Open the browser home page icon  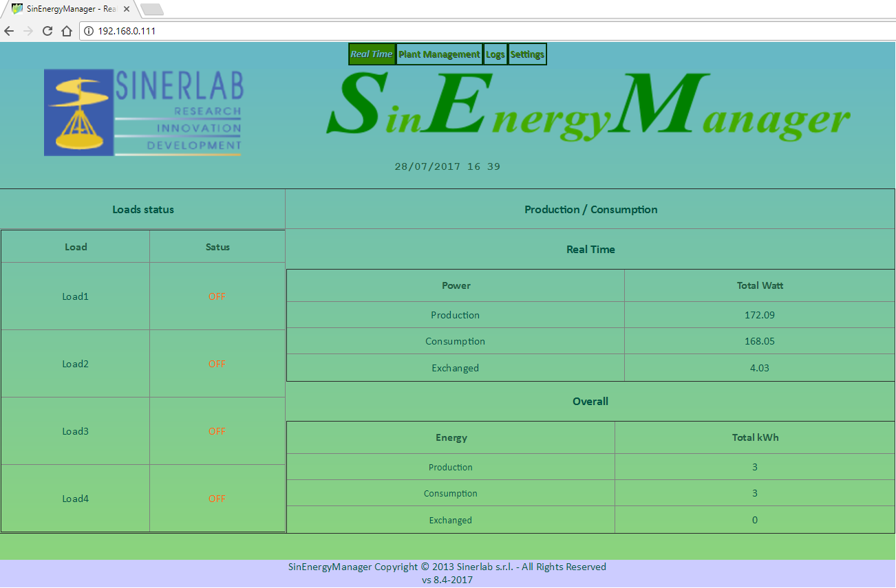[x=67, y=31]
